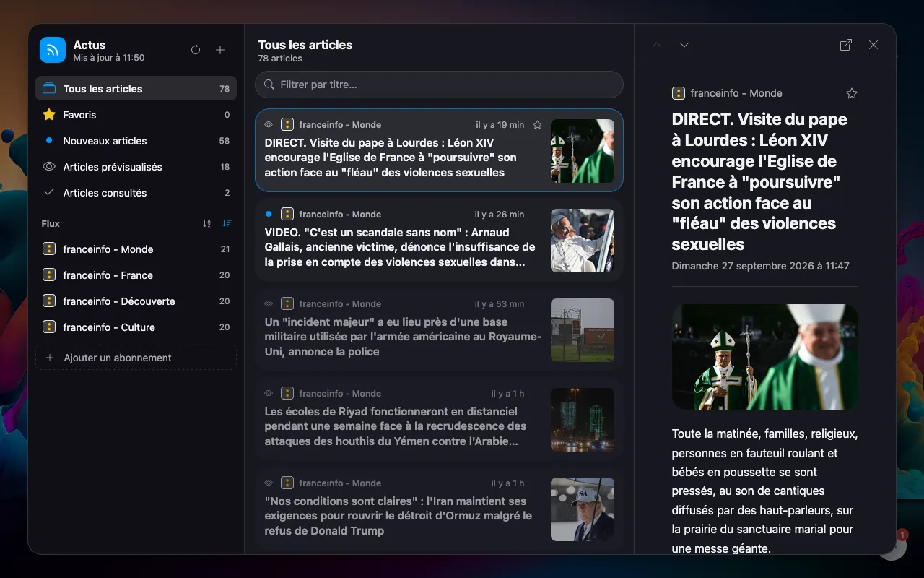Close the article reader panel
Image resolution: width=924 pixels, height=578 pixels.
pyautogui.click(x=873, y=45)
